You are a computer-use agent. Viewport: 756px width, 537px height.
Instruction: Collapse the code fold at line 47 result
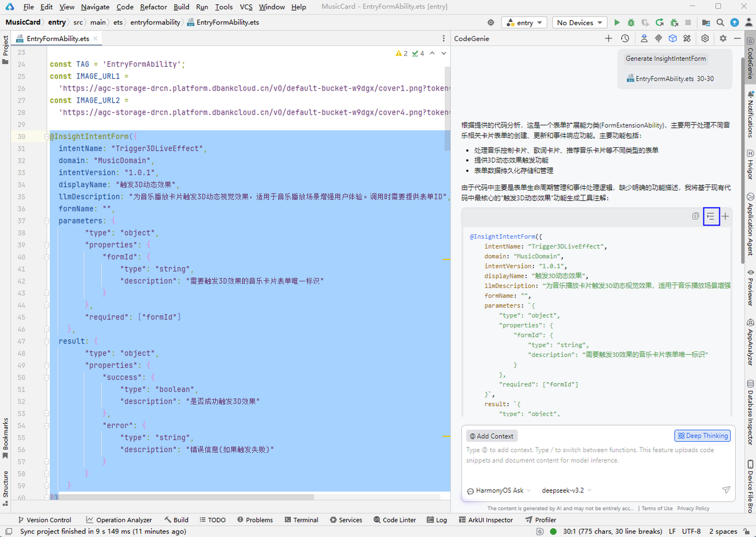(46, 341)
